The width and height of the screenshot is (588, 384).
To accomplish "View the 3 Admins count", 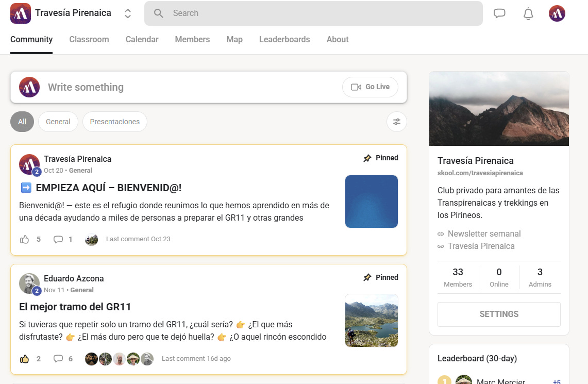I will pyautogui.click(x=540, y=277).
